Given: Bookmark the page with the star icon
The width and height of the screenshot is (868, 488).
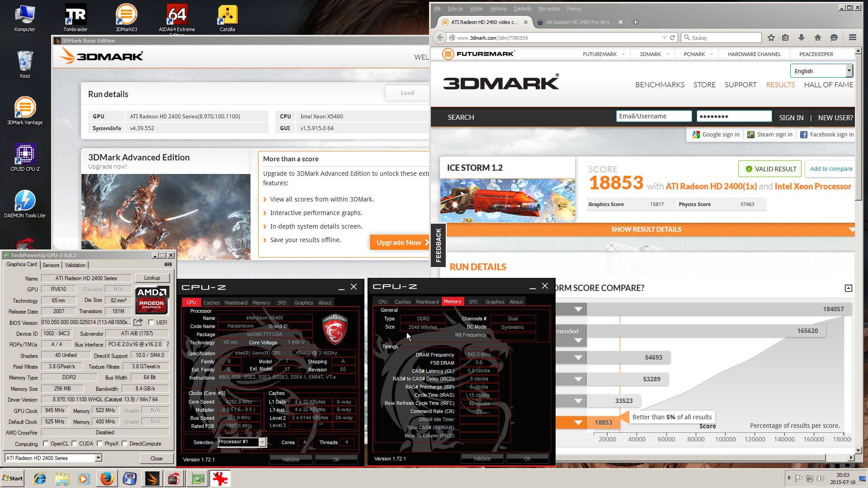Looking at the screenshot, I should tap(771, 38).
